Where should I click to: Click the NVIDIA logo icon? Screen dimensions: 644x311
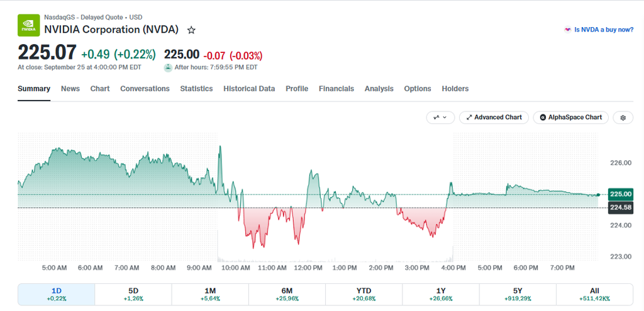[x=28, y=25]
